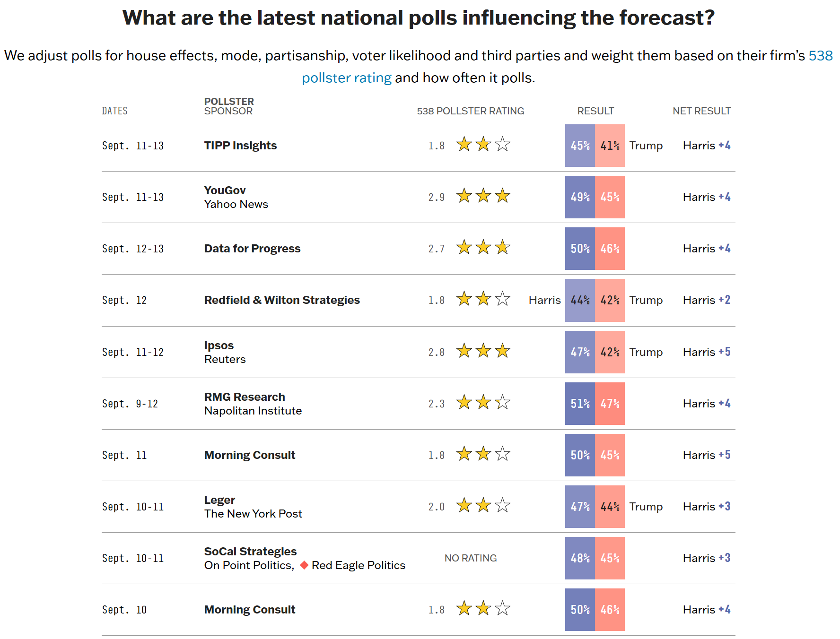Select the TIPP Insights pollster name
Viewport: 840px width, 639px height.
point(240,146)
